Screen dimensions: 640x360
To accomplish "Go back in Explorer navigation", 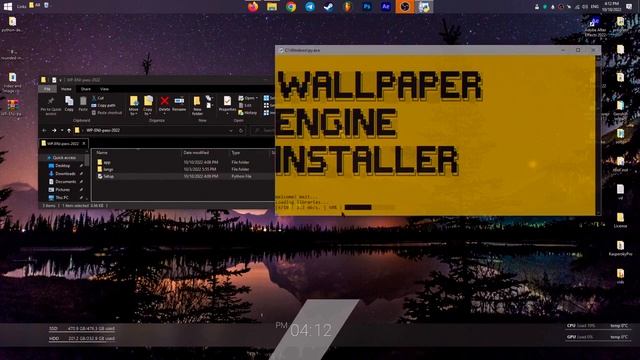I will pyautogui.click(x=44, y=131).
